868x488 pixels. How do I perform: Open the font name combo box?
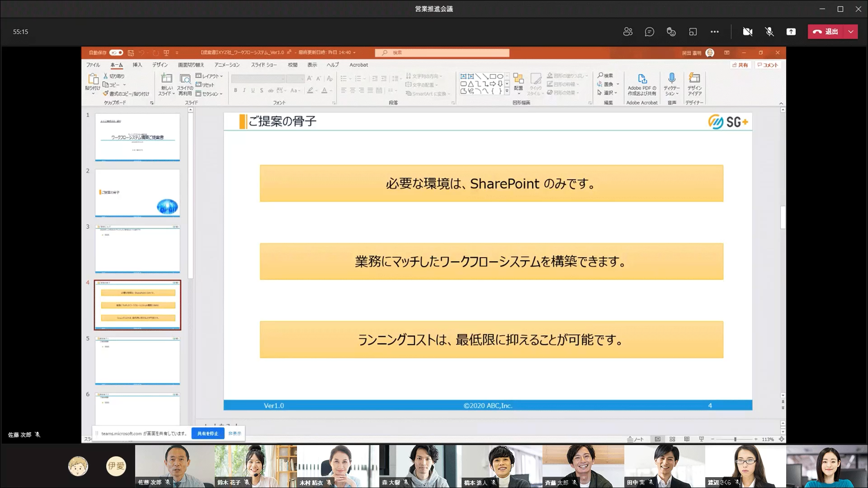click(258, 79)
